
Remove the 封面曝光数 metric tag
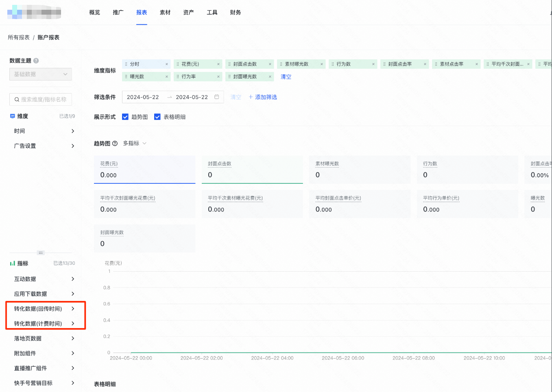(270, 76)
